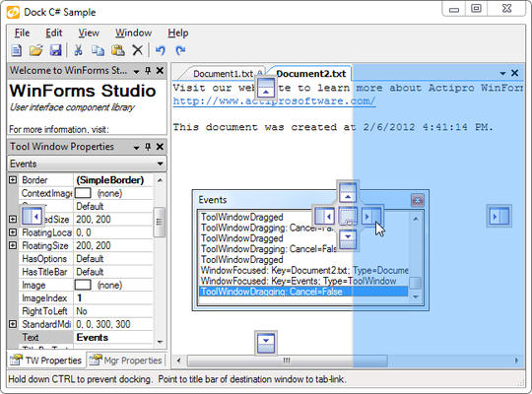Expand the StandardMdi property node

coord(13,324)
